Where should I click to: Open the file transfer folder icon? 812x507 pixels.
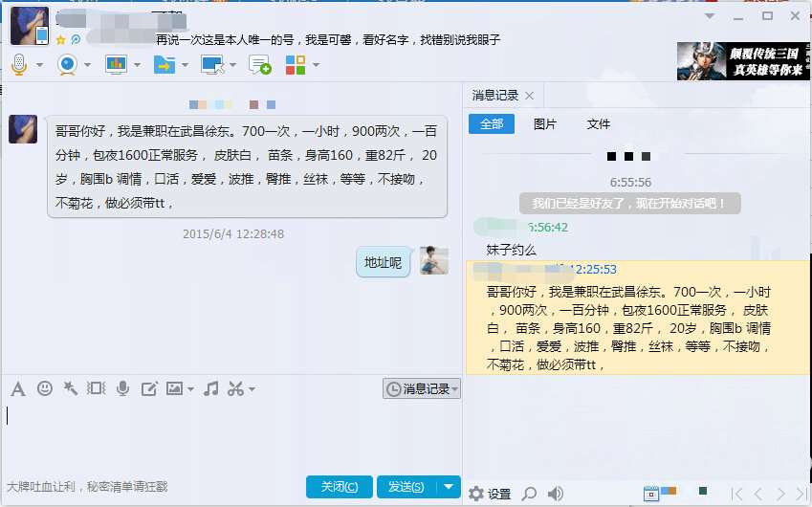pos(165,65)
